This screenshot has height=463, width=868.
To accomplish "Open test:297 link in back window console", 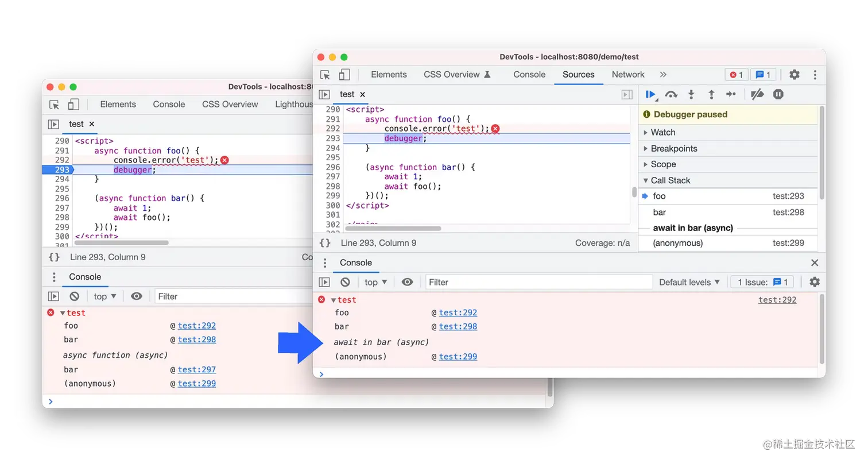I will pyautogui.click(x=197, y=370).
